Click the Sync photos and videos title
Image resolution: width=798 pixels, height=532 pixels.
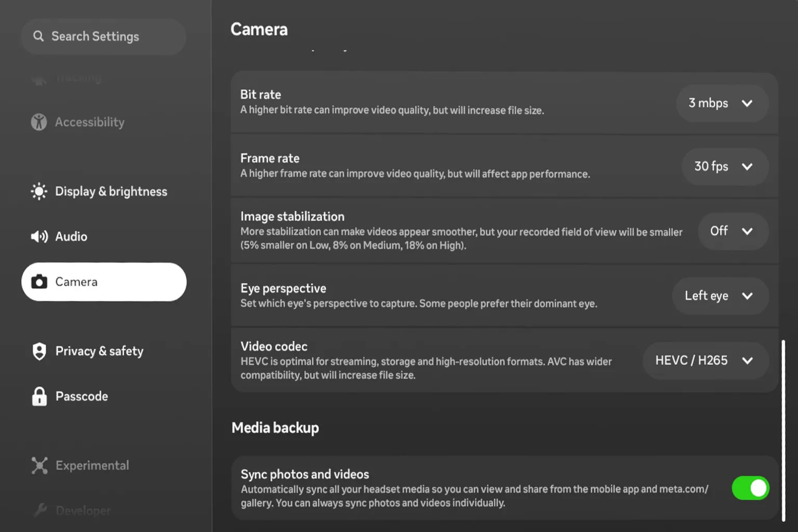point(304,474)
